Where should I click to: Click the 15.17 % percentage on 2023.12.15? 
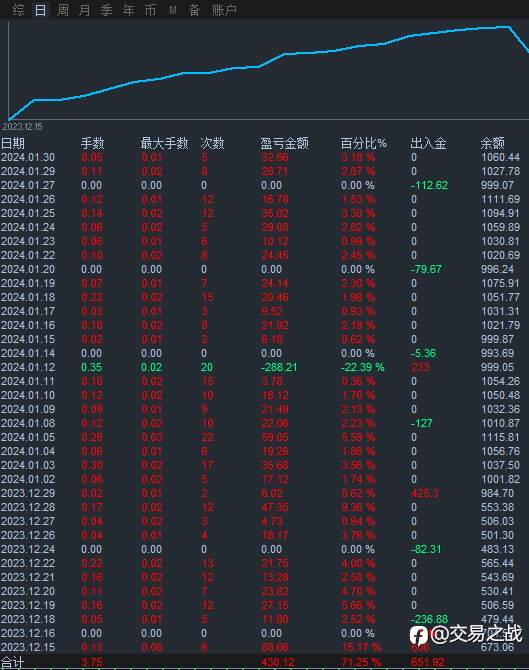(x=361, y=647)
